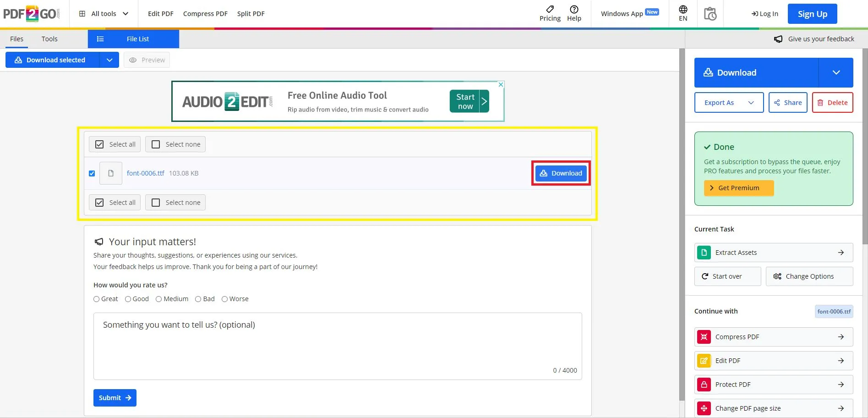Uncheck the font-0006.ttf file checkbox

pyautogui.click(x=92, y=174)
